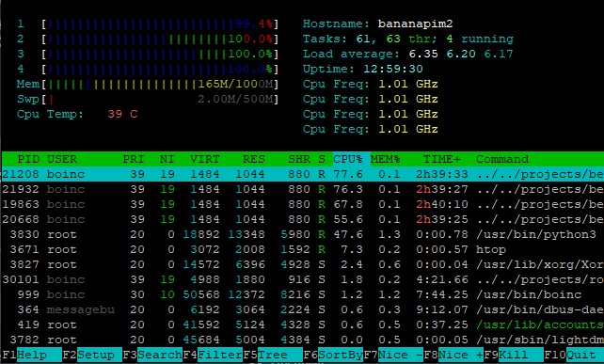
Task: Click SHR value 5980
Action: [295, 234]
